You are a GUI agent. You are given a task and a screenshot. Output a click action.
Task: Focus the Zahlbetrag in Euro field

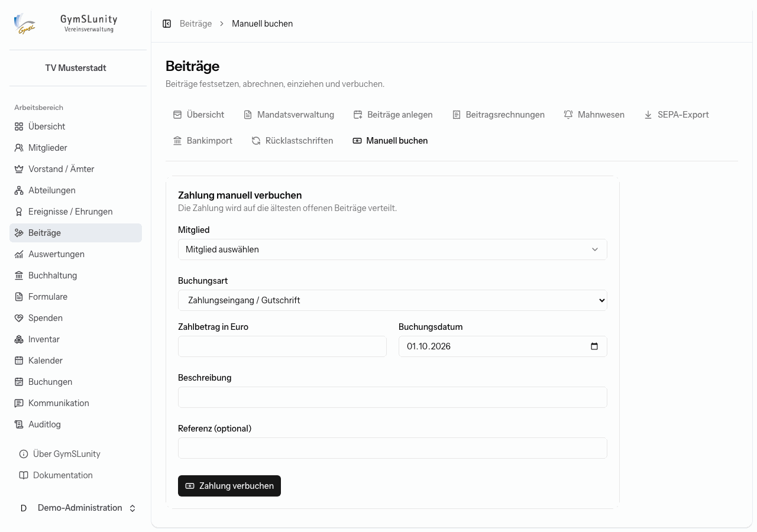tap(282, 346)
